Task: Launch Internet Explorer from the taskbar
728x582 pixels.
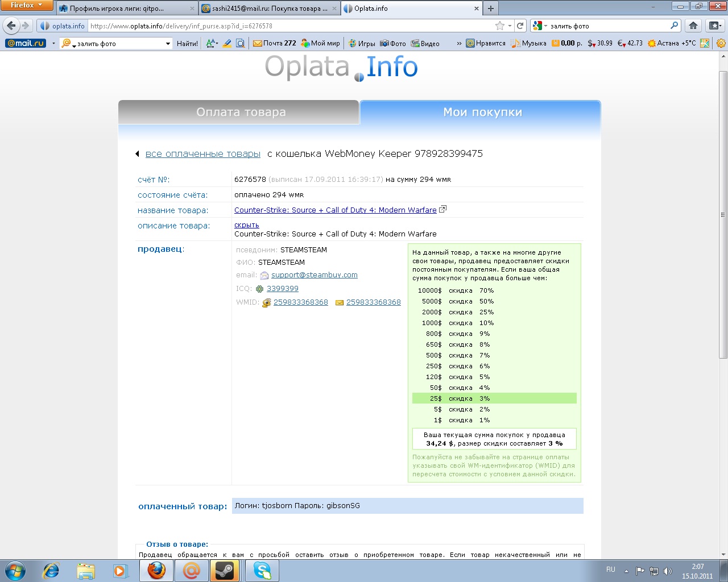Action: 51,571
